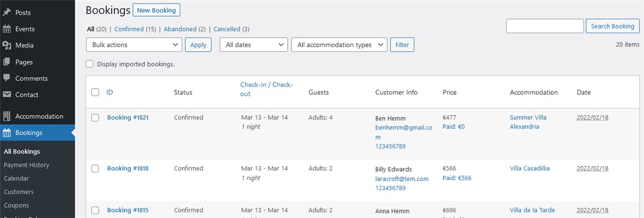
Task: Click Paid: €0 link
Action: [453, 127]
